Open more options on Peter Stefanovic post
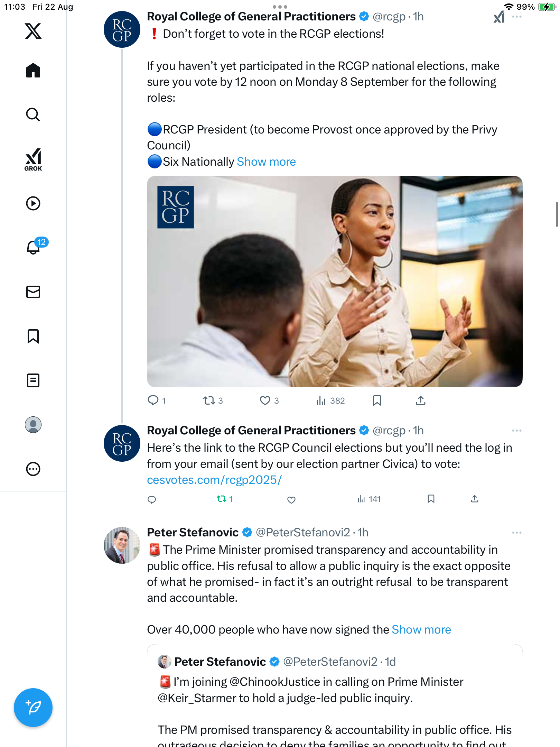This screenshot has height=747, width=560. pos(516,533)
